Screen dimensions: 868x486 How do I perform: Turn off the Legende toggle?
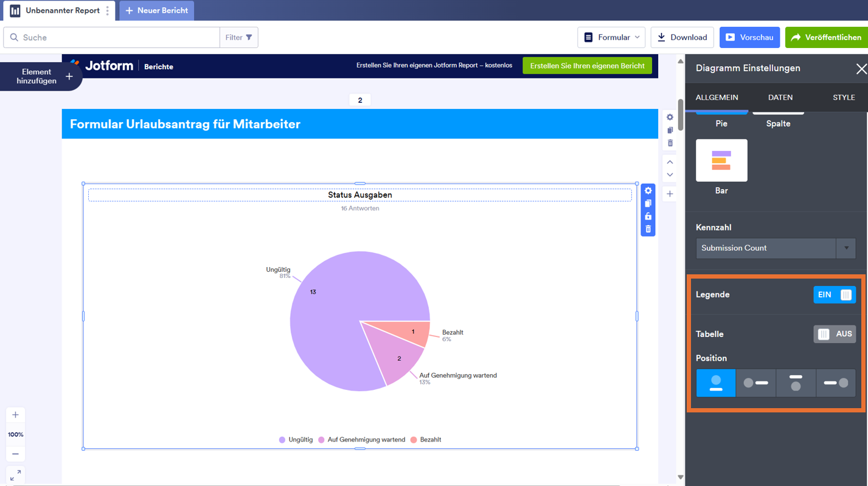(x=835, y=295)
